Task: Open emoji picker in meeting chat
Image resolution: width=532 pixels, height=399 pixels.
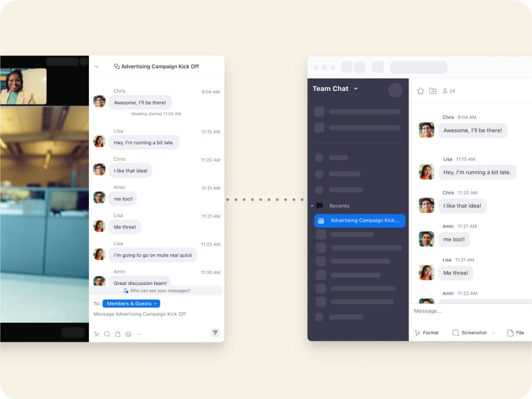Action: (x=128, y=334)
